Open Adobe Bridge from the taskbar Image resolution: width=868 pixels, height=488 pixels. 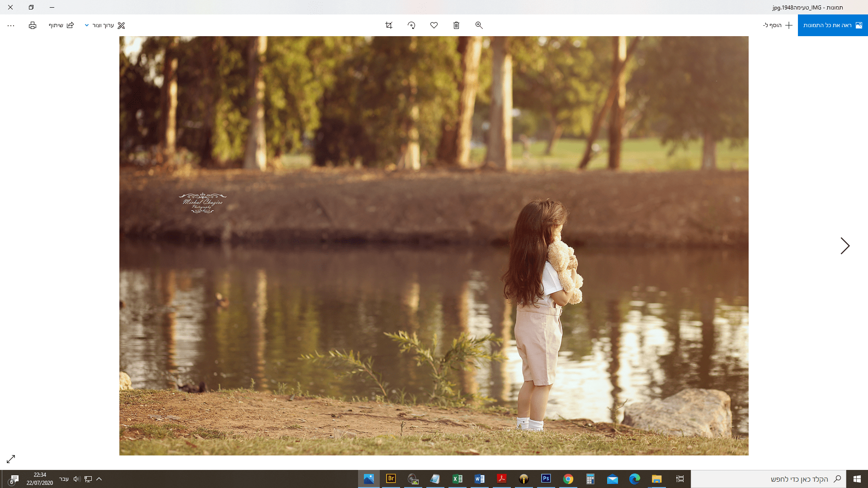pyautogui.click(x=391, y=479)
